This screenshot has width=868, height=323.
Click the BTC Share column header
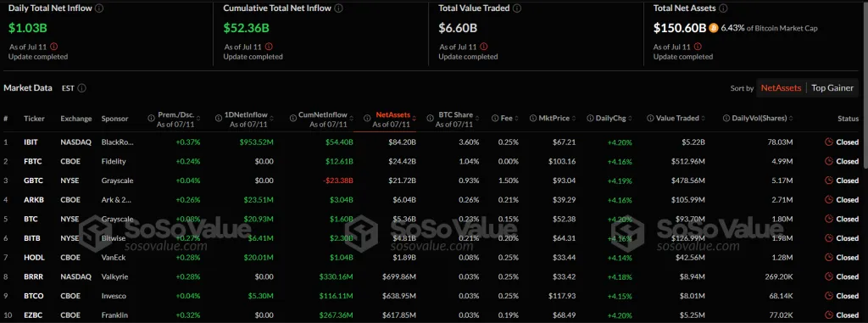(x=455, y=114)
